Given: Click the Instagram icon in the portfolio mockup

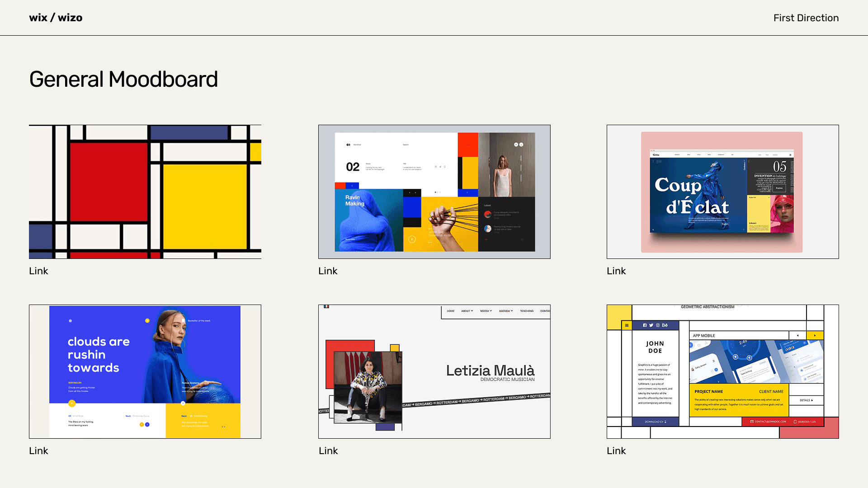Looking at the screenshot, I should [x=658, y=325].
